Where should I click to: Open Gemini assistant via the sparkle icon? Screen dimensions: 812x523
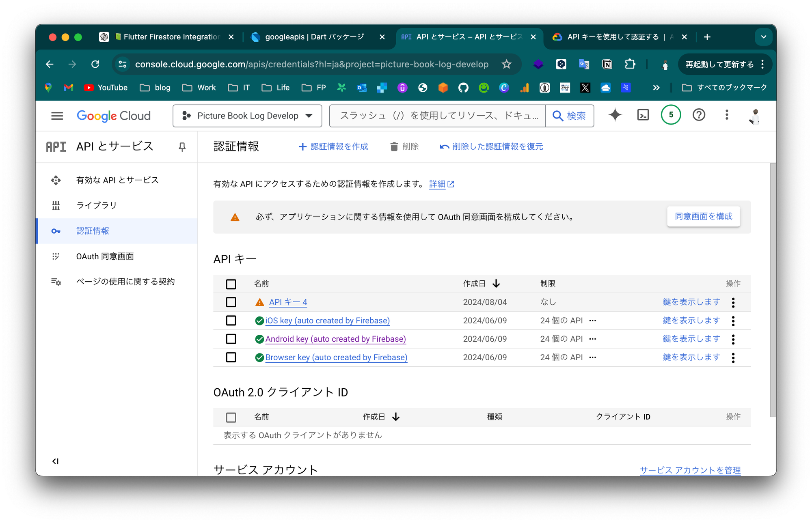(615, 115)
